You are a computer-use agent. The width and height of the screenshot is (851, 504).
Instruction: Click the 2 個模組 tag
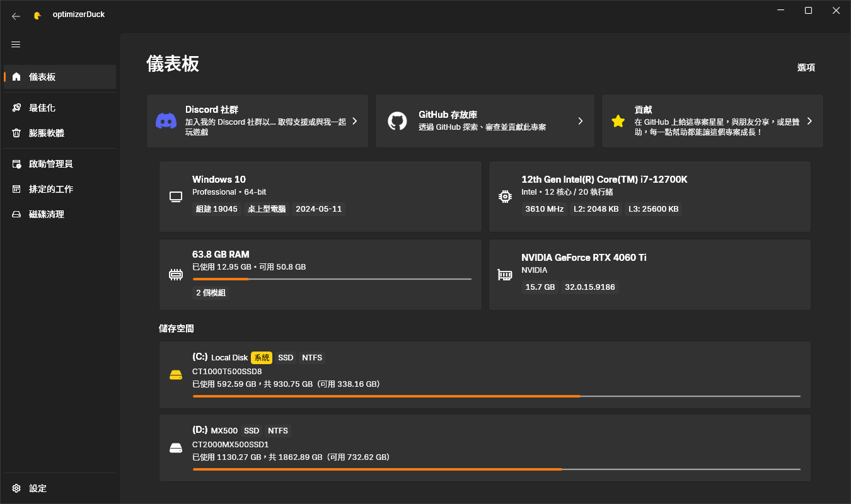tap(211, 293)
